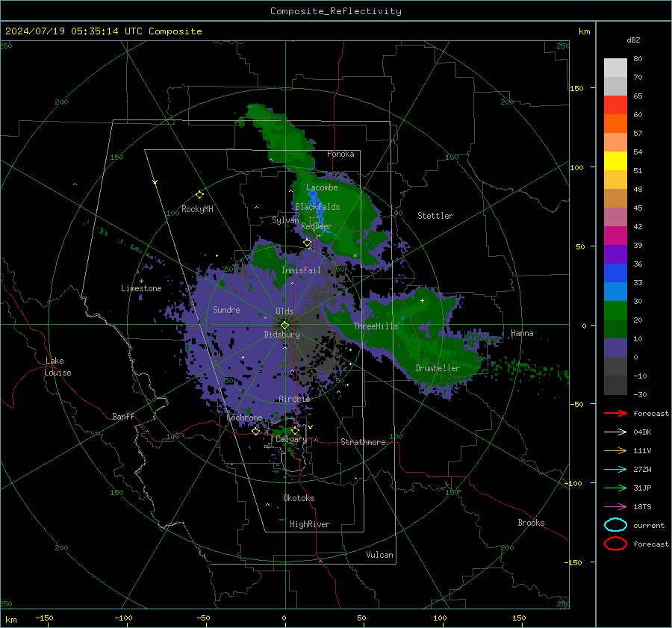Click the yellow diamond marker below Cochrane

256,431
